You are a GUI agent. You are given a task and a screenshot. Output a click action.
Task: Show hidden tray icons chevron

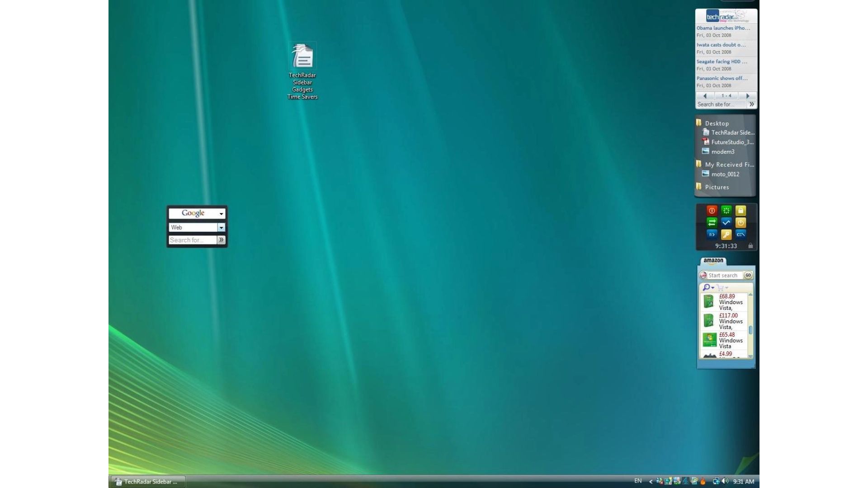651,482
